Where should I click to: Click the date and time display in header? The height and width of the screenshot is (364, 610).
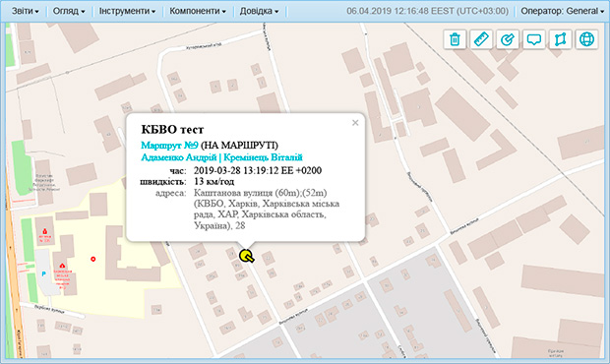click(428, 11)
